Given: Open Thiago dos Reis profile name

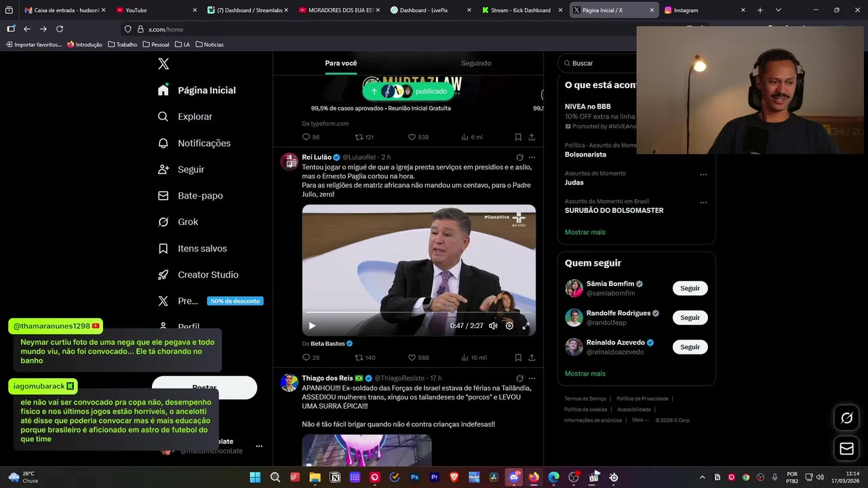Looking at the screenshot, I should click(327, 378).
